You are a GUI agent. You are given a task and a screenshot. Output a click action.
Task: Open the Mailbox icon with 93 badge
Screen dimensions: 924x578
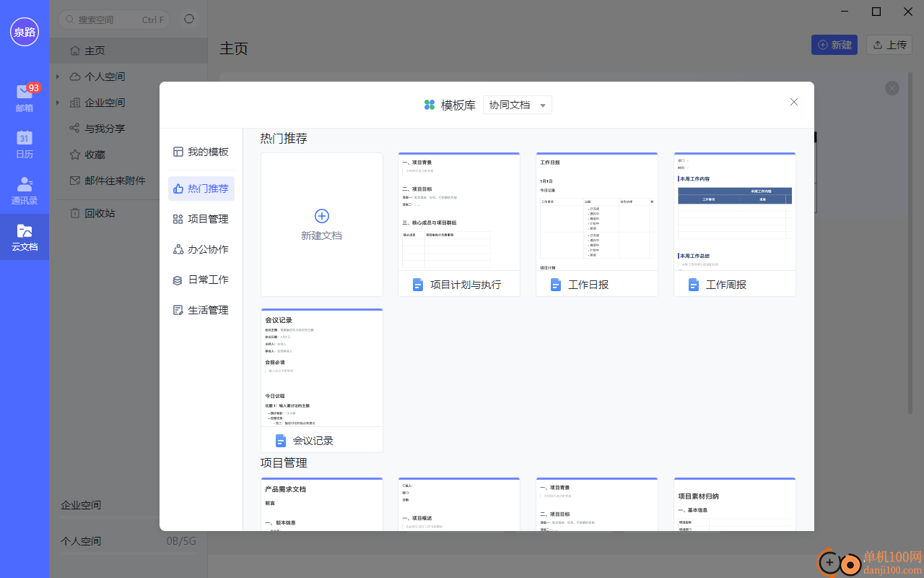coord(25,98)
